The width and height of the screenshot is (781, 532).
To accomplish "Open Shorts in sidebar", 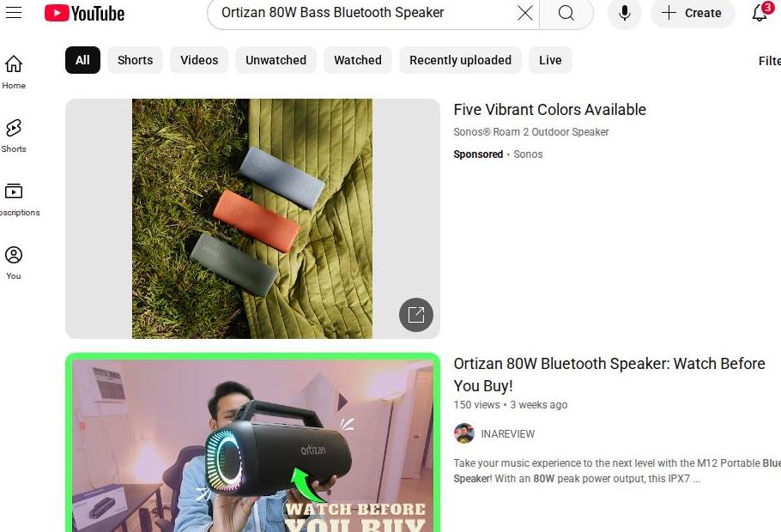I will click(14, 136).
